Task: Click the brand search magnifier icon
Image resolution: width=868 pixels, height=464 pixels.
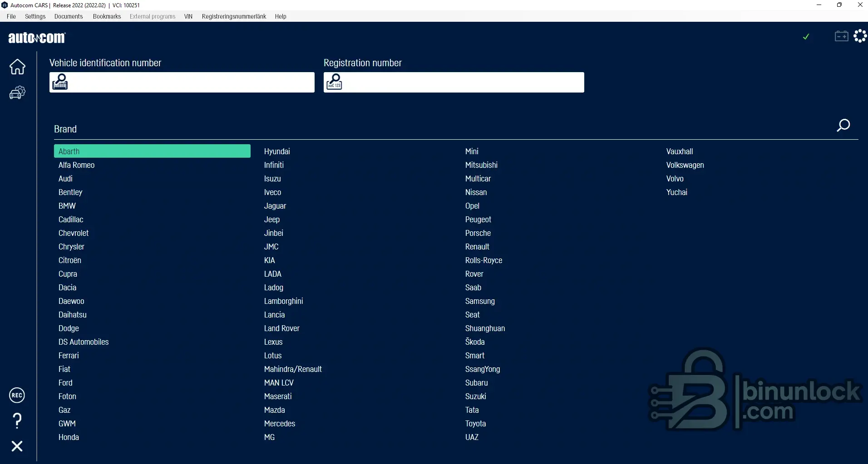Action: point(843,125)
